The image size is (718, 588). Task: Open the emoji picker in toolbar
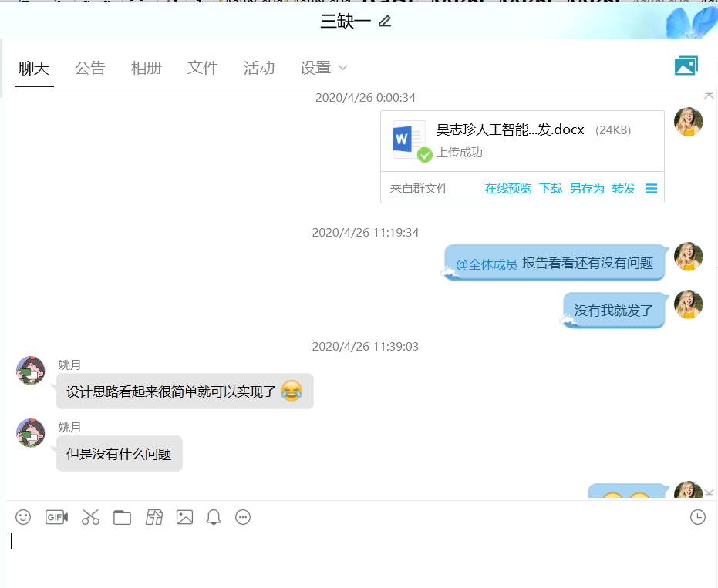[23, 517]
